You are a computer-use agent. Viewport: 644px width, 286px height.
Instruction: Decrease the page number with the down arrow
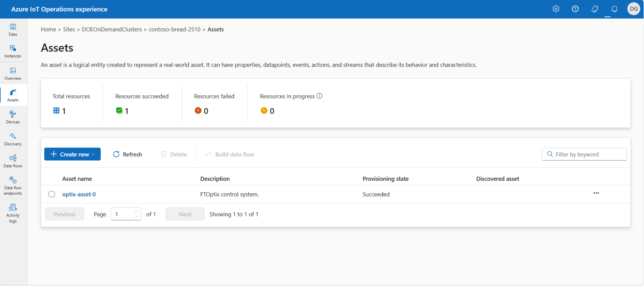click(x=136, y=217)
